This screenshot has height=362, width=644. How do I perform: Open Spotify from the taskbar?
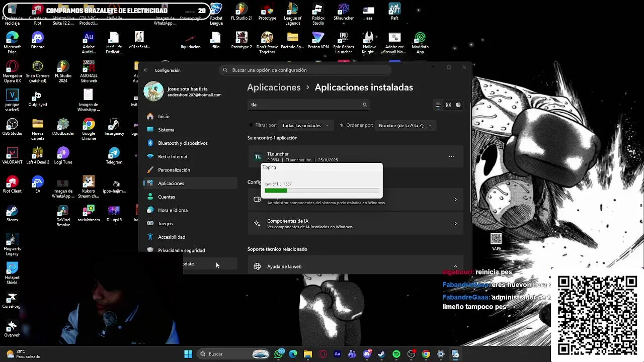click(396, 354)
